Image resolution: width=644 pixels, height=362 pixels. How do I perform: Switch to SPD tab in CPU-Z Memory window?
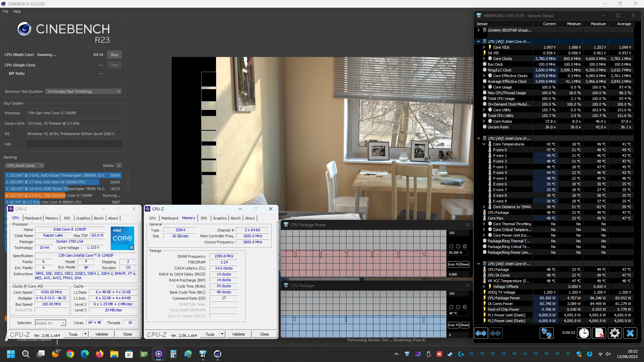pyautogui.click(x=204, y=218)
